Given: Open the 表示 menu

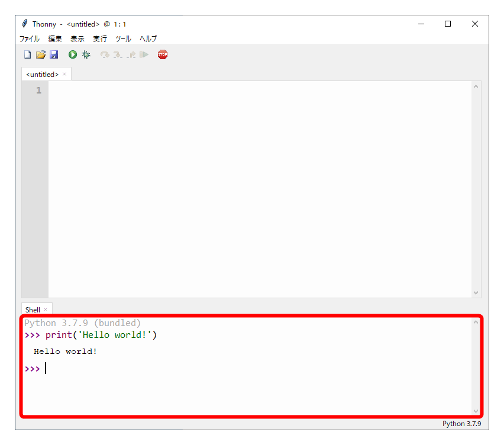Looking at the screenshot, I should click(x=77, y=38).
